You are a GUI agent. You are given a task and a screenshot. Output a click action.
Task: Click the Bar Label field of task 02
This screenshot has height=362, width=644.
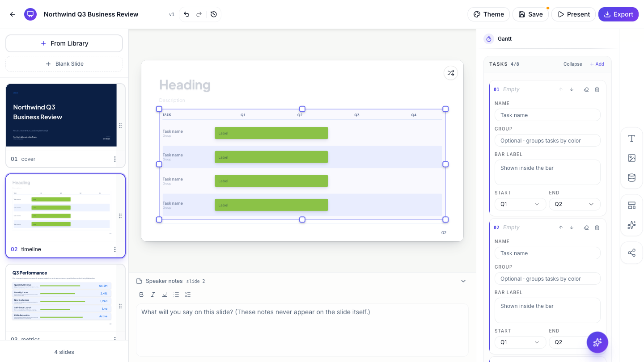click(547, 310)
